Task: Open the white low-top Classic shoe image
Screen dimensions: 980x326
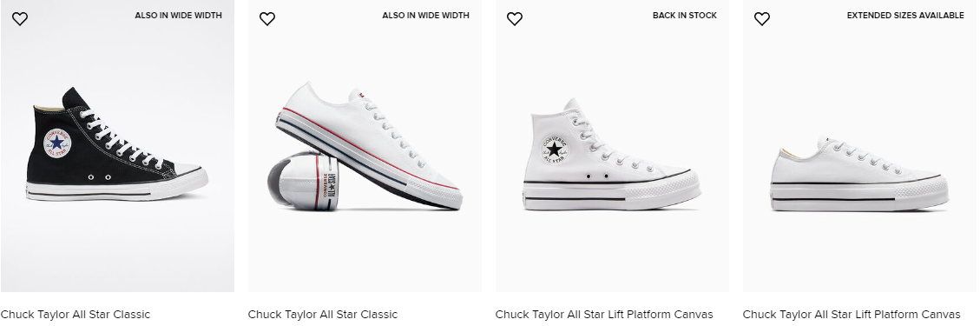Action: 365,146
